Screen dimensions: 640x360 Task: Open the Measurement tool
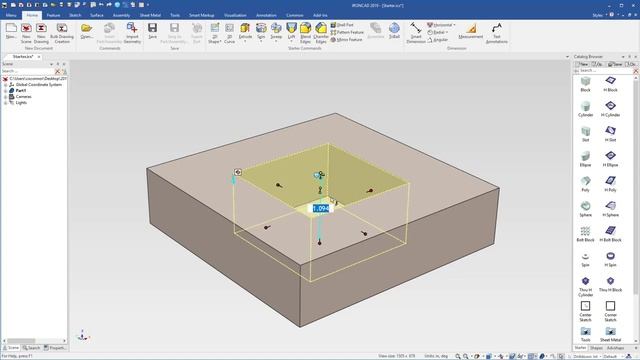[x=471, y=31]
